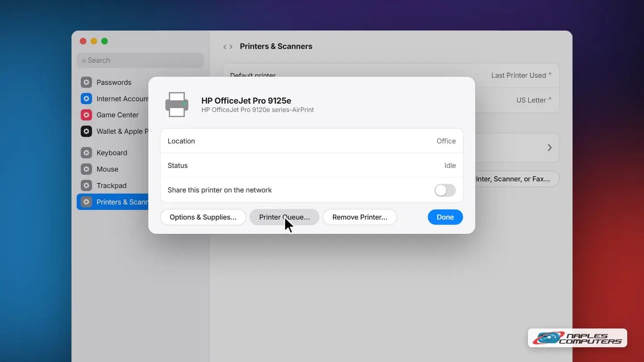Viewport: 644px width, 362px height.
Task: Enable Share this printer on the network
Action: point(445,190)
